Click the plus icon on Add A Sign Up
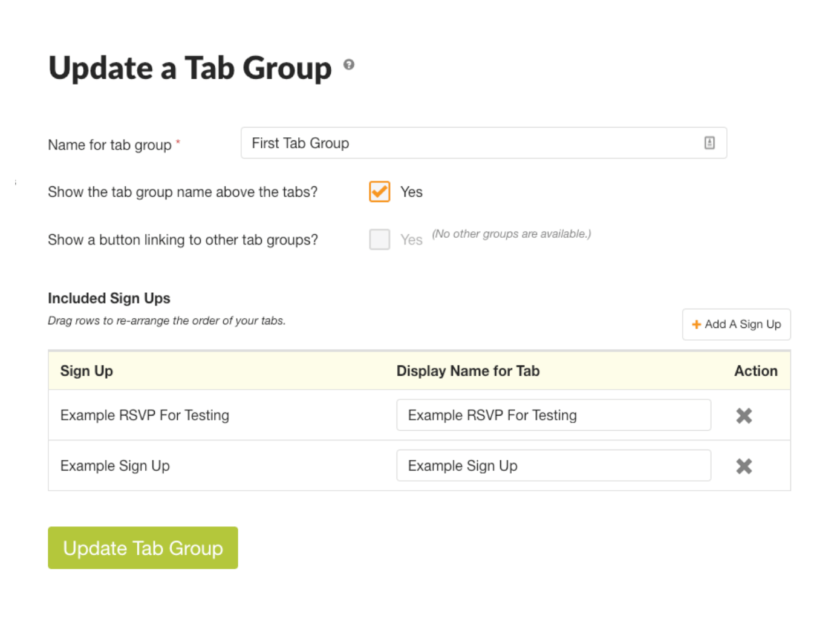840x628 pixels. (697, 324)
